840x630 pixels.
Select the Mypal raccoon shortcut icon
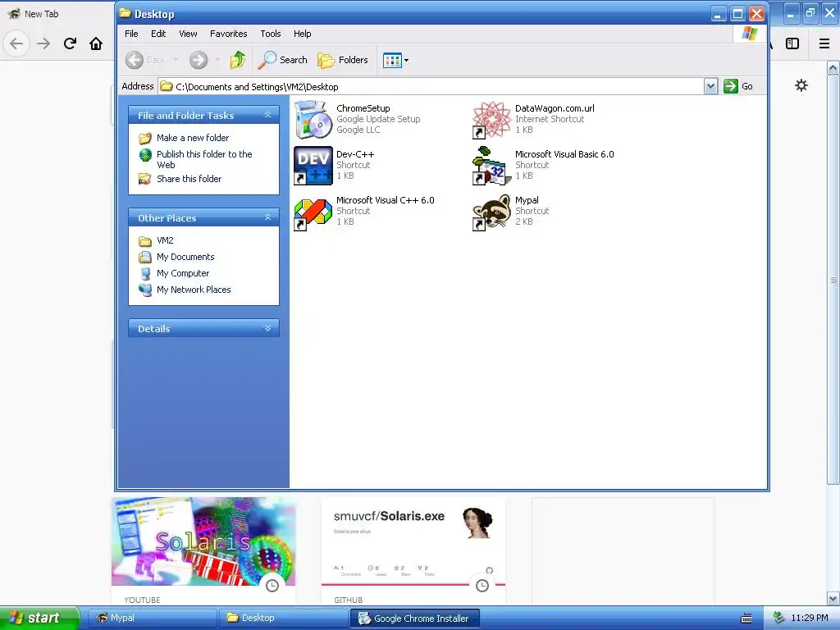click(492, 212)
